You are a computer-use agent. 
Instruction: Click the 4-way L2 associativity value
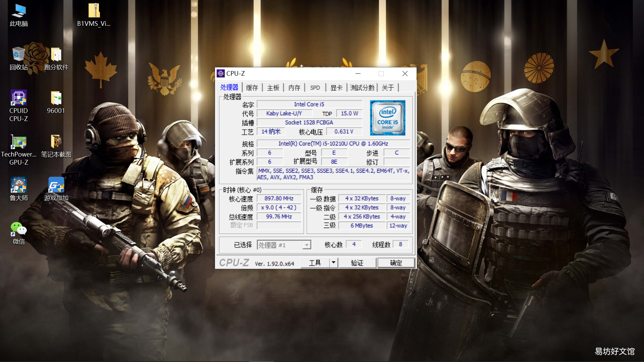[398, 217]
